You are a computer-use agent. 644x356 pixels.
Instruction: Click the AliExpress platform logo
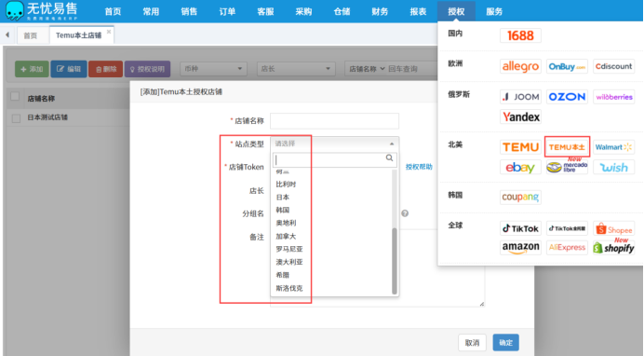click(x=567, y=248)
